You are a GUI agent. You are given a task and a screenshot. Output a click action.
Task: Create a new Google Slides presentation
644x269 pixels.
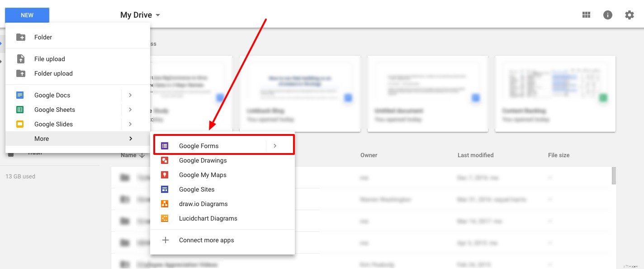coord(53,124)
